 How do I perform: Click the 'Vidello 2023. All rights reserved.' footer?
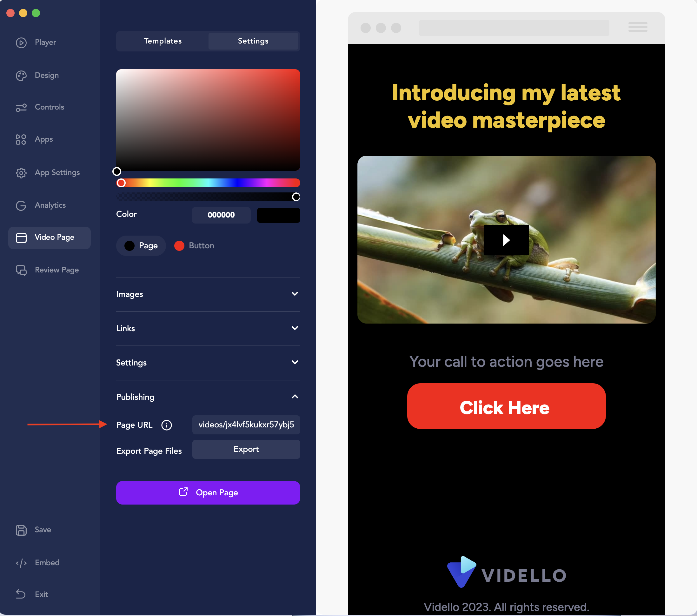pos(506,607)
